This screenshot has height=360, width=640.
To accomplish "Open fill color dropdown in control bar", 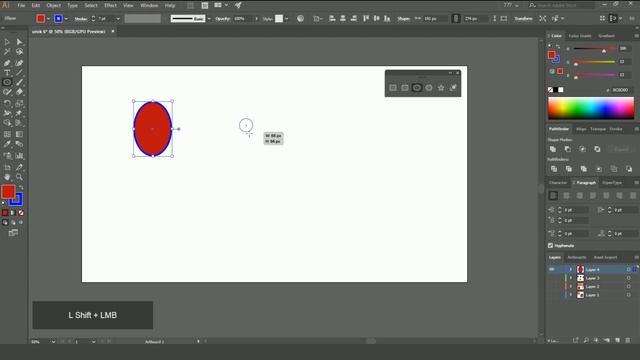I will (48, 19).
